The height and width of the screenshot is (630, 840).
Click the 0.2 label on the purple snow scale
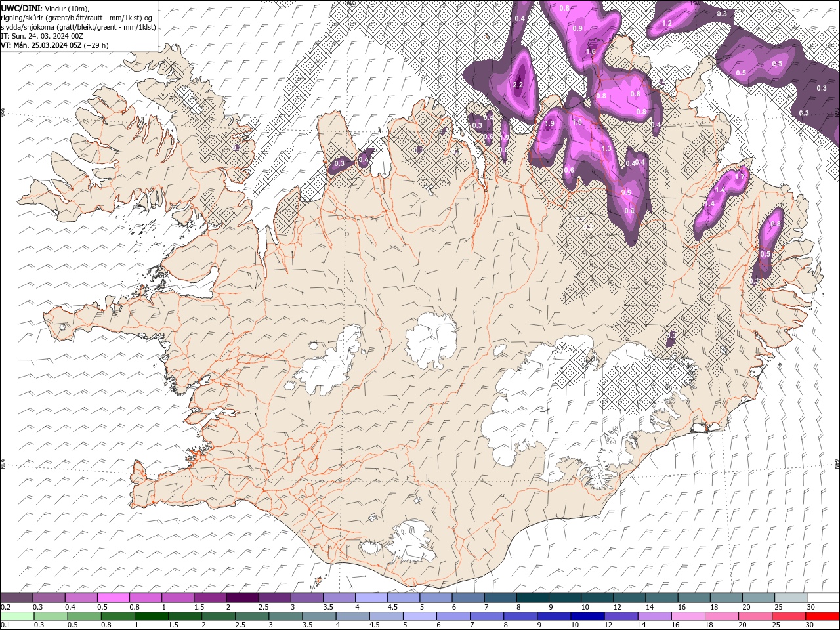(5, 607)
